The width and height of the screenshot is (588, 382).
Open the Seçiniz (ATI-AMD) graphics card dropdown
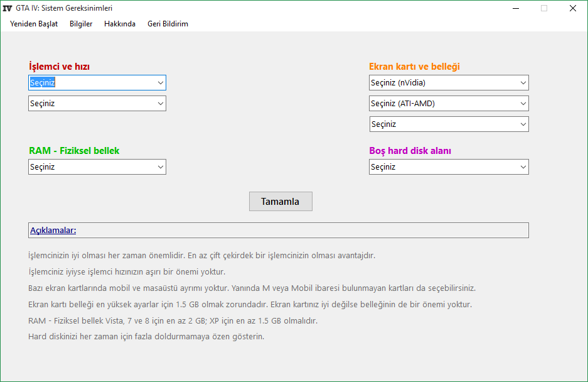(449, 103)
